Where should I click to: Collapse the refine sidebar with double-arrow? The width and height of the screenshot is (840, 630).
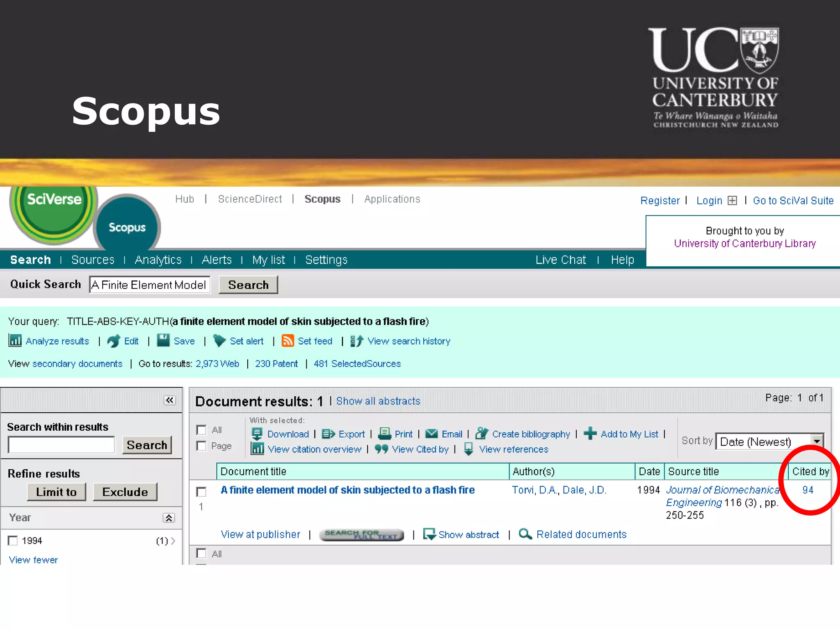(x=169, y=400)
